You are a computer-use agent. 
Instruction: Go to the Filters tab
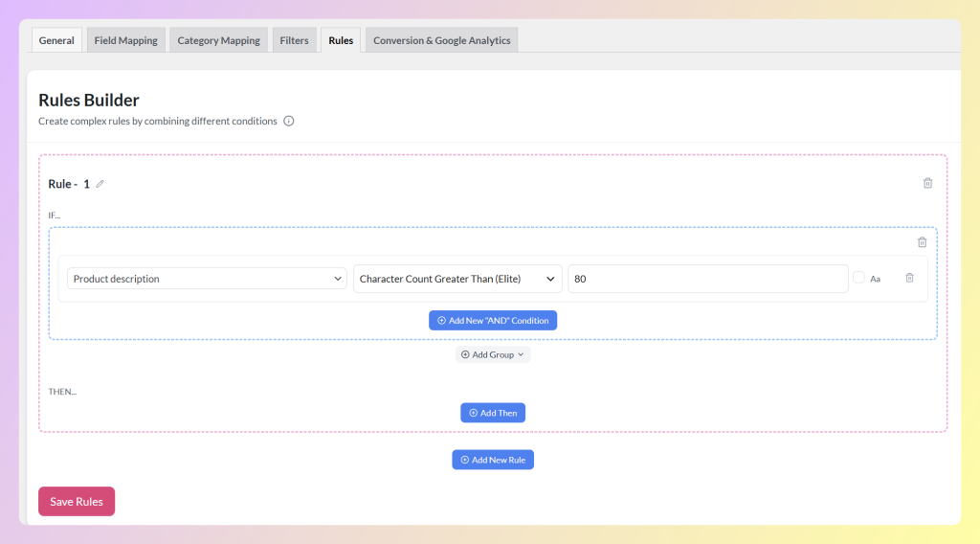pos(294,40)
